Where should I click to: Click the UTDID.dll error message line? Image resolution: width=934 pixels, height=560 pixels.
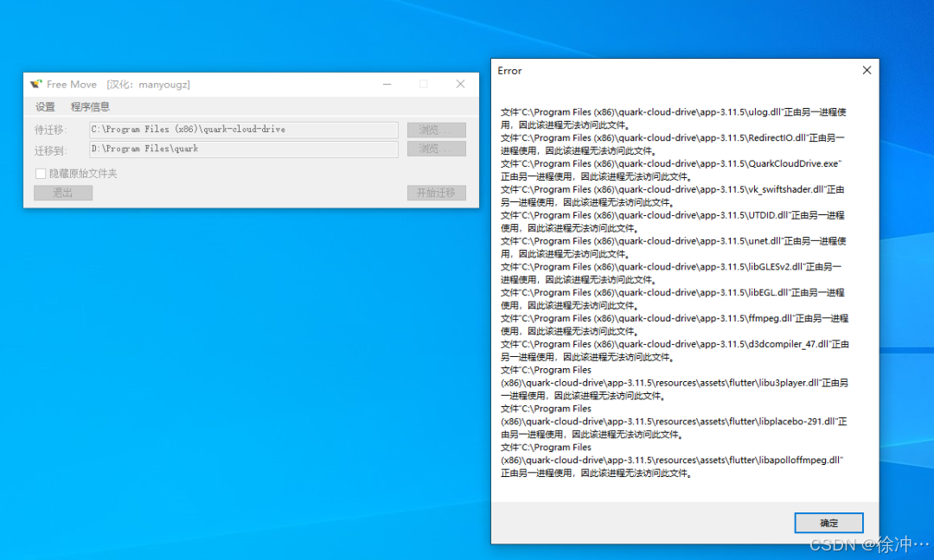click(673, 221)
